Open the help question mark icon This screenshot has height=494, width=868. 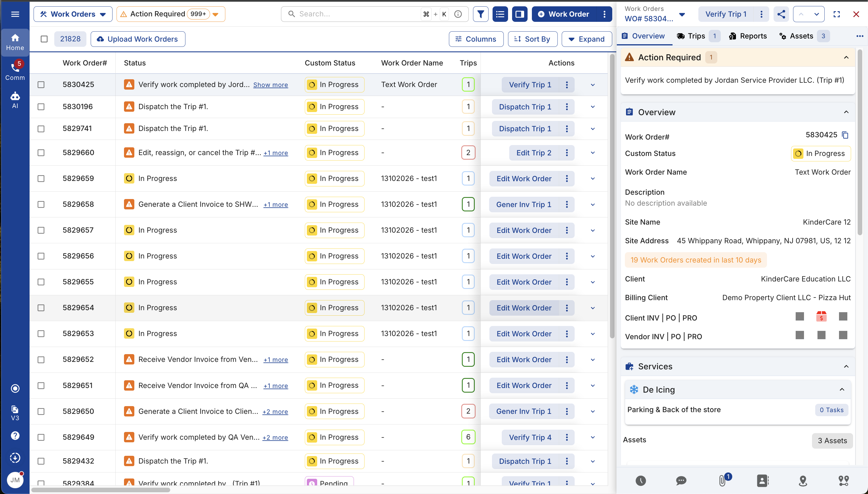click(x=15, y=435)
